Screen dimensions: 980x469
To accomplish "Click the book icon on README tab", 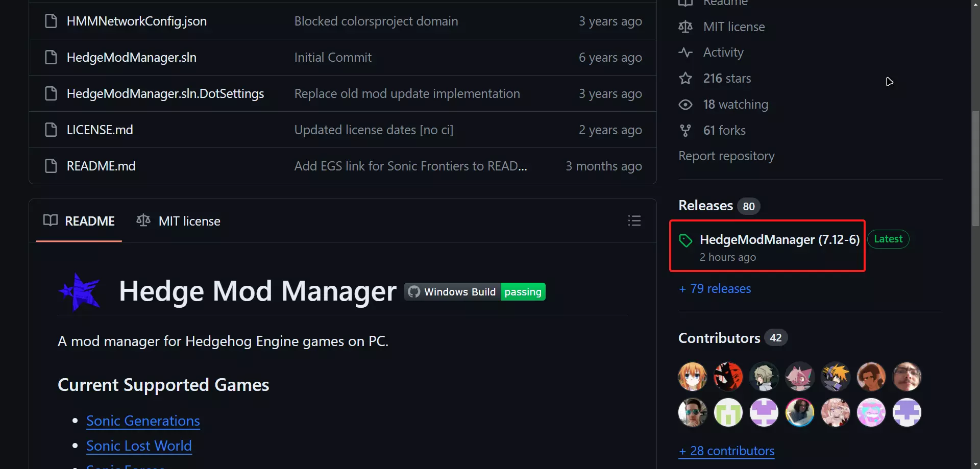I will coord(51,220).
